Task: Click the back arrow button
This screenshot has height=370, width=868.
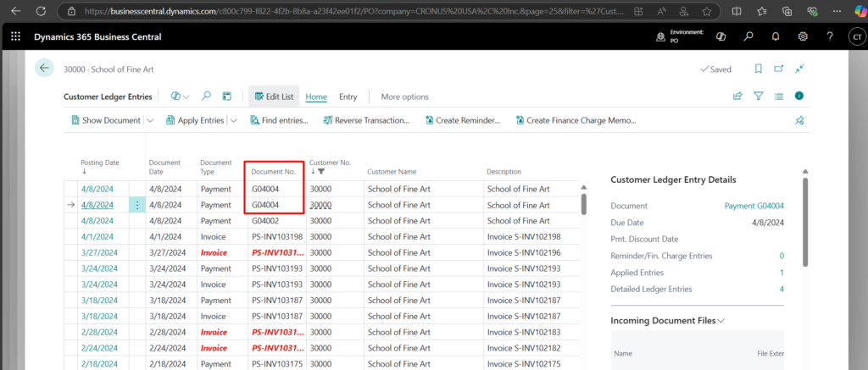Action: click(44, 69)
